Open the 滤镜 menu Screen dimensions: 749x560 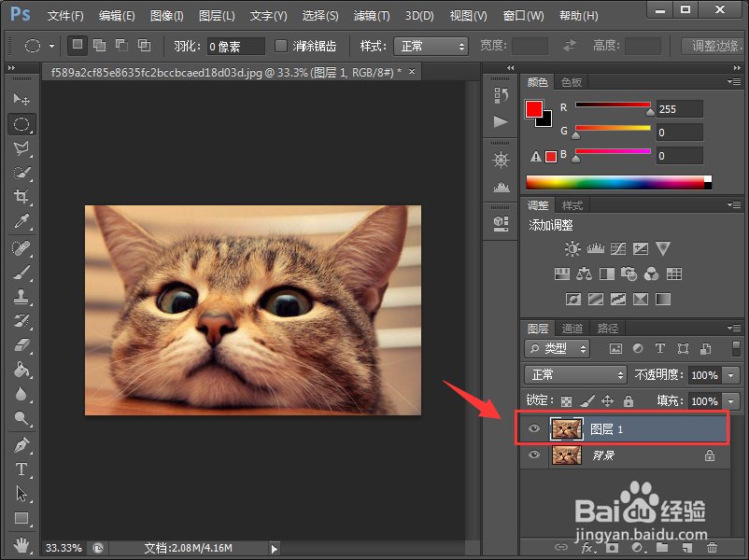click(370, 15)
